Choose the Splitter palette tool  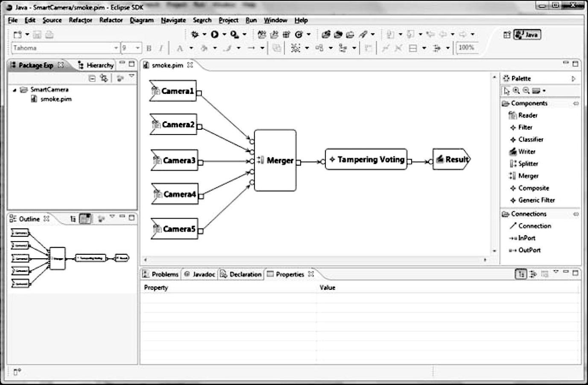[x=524, y=163]
